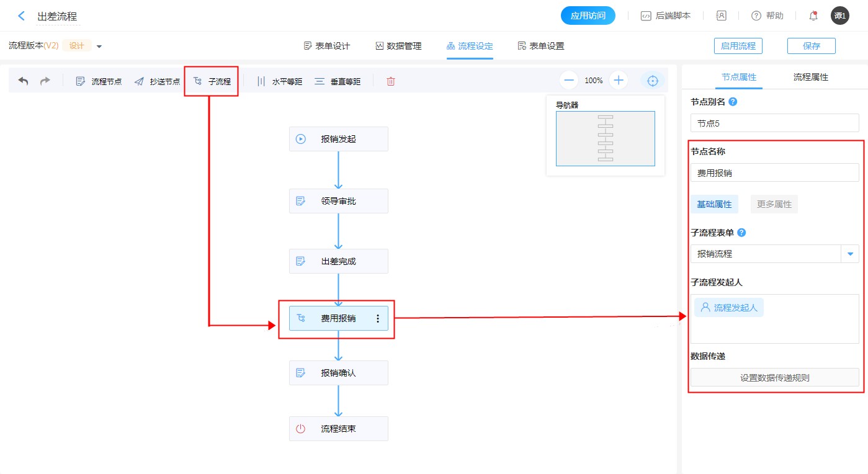Open the 子流程表单 dropdown arrow
The image size is (868, 474).
(850, 254)
